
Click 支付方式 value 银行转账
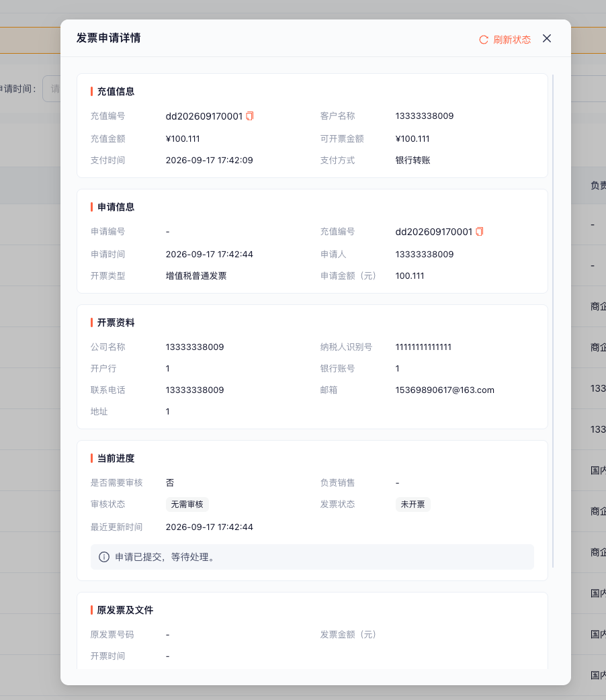pos(413,161)
